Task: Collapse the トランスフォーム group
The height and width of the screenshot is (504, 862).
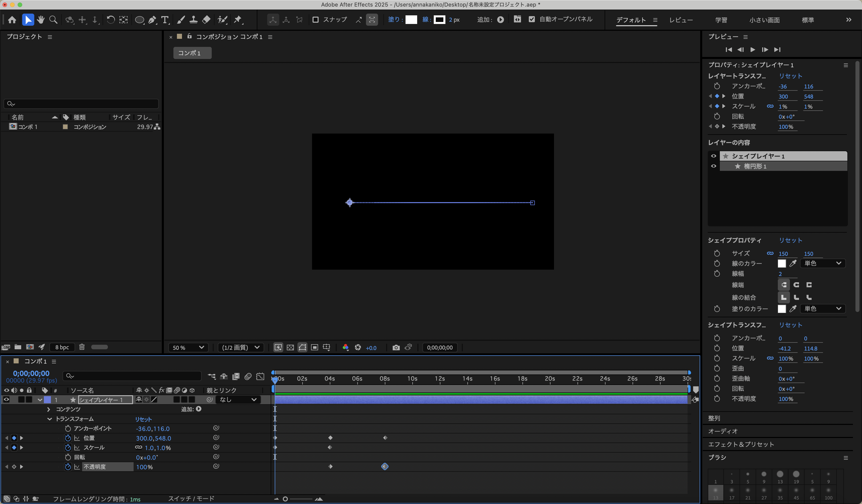Action: (49, 419)
